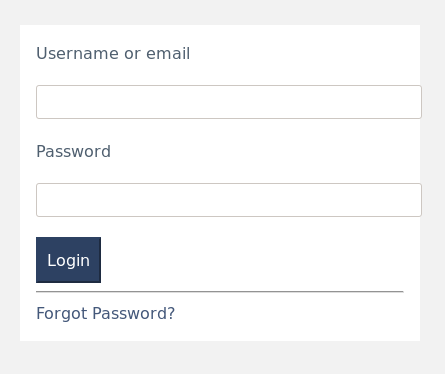The image size is (445, 374).
Task: Click the gray page background outside the login card
Action: [x=222, y=358]
